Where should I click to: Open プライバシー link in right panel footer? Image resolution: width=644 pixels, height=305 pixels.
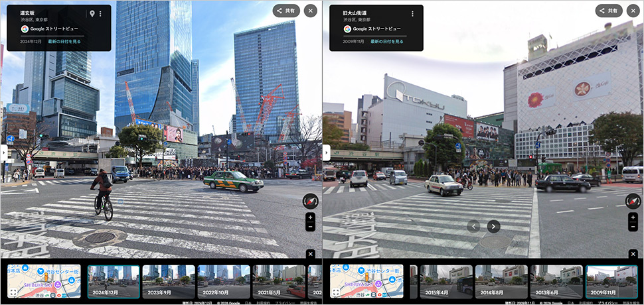tap(607, 303)
